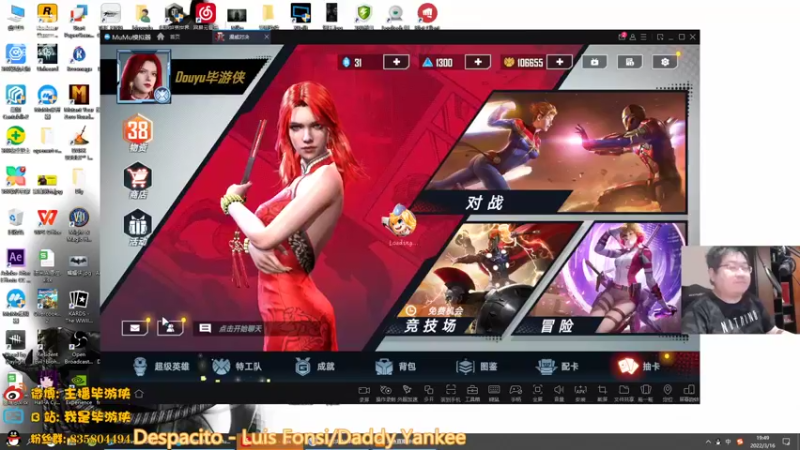
Task: Click the 38 物资 supplies badge
Action: pos(138,133)
